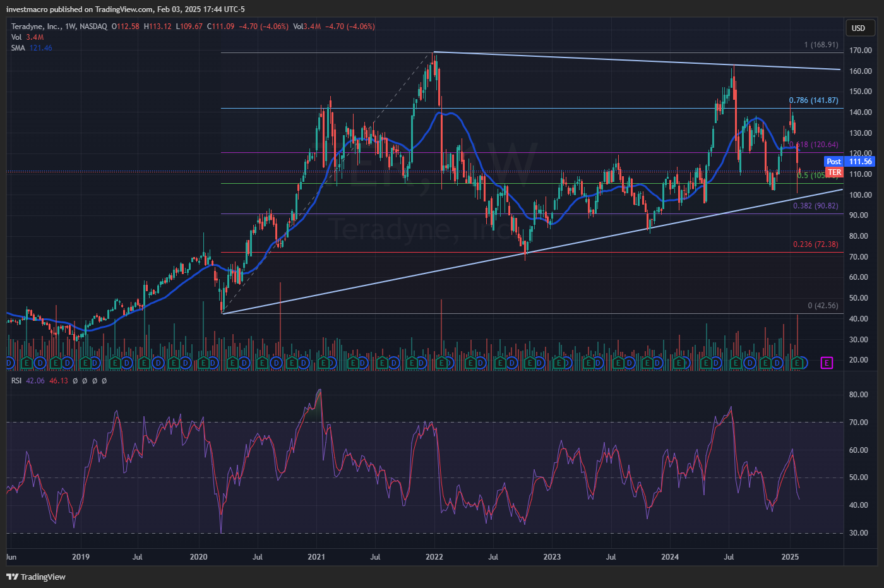Select the Fibonacci 0.382 (90.82) level label
884x588 pixels.
coord(816,206)
